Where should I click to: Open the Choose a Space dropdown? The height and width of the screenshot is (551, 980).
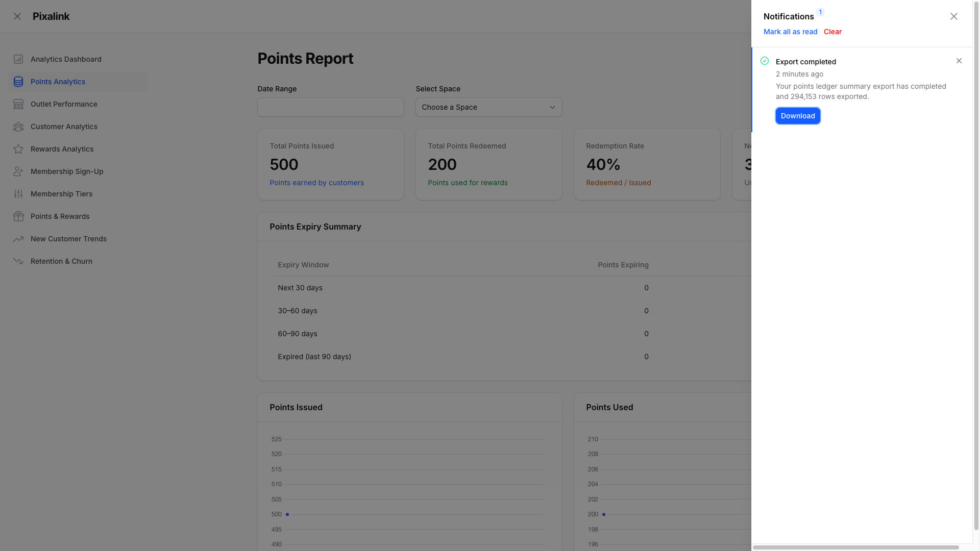point(489,107)
